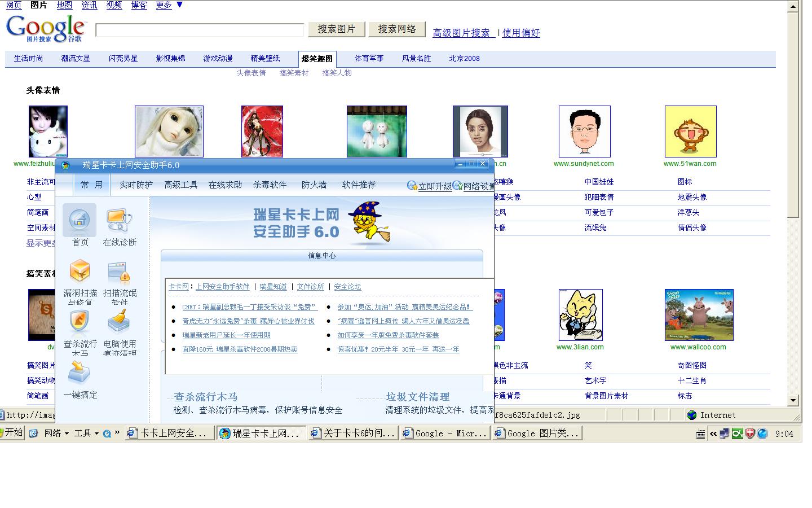Click the browser scrollbar up arrow
Image resolution: width=812 pixels, height=508 pixels.
coord(793,6)
